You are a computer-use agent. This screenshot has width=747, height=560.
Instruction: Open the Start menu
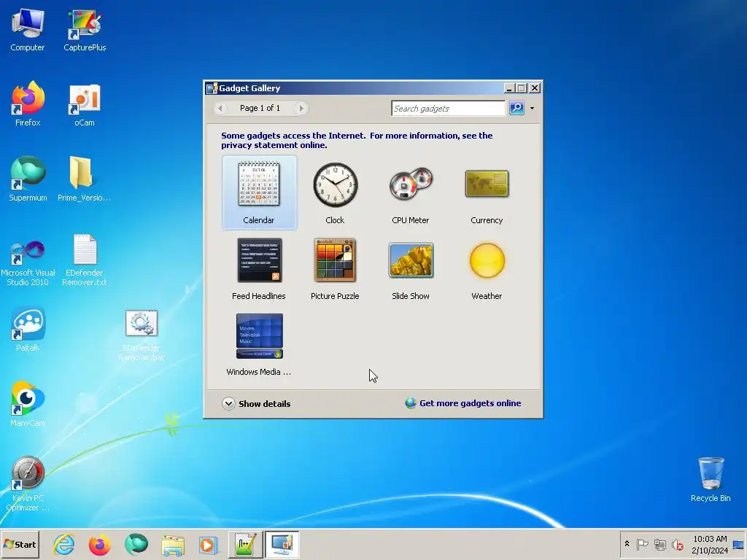click(20, 544)
